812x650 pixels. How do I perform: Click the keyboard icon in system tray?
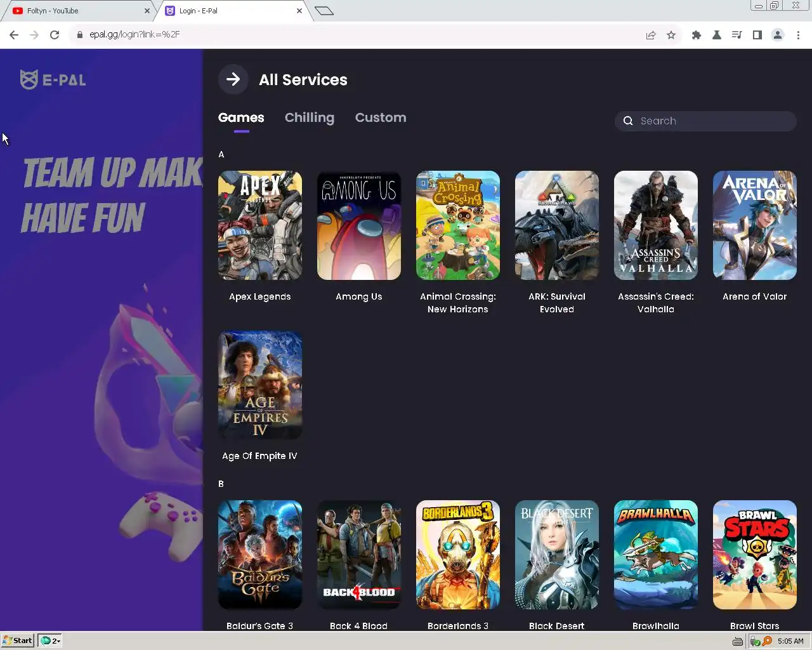click(x=738, y=641)
